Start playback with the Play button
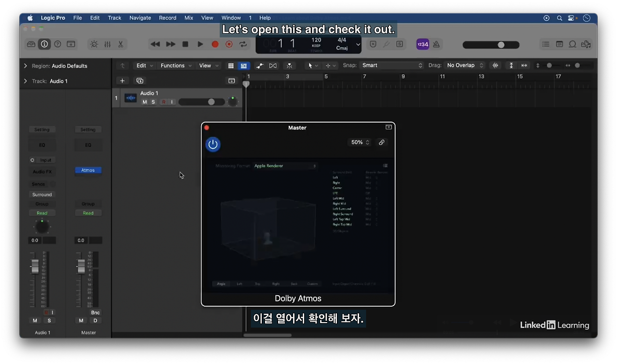The width and height of the screenshot is (617, 364). 200,44
